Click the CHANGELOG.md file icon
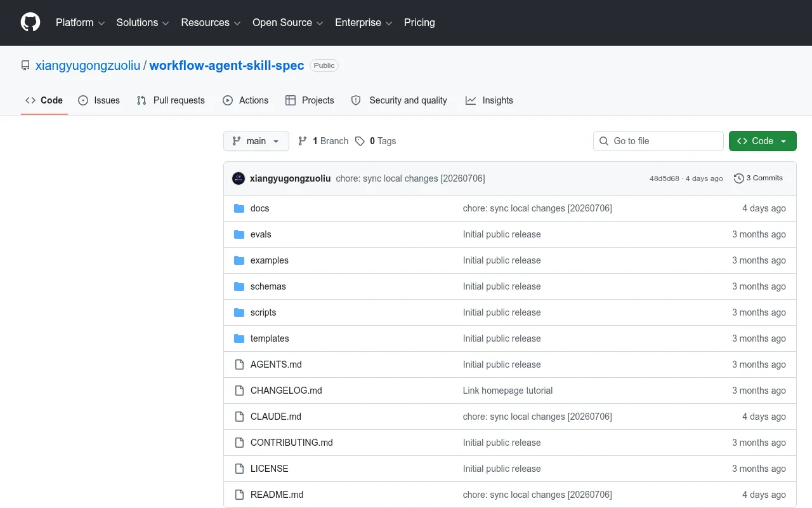 (239, 391)
